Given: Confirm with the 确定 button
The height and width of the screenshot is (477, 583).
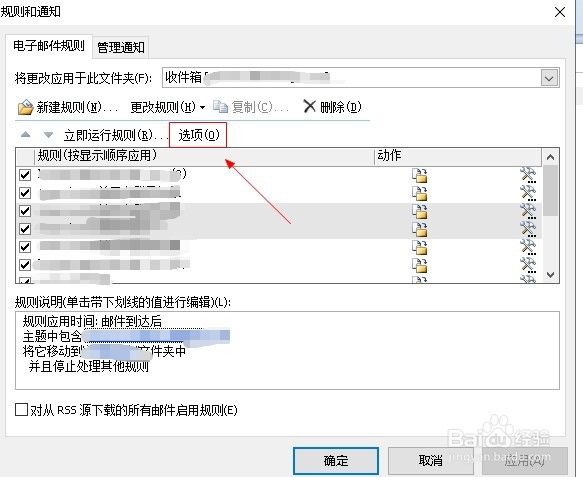Looking at the screenshot, I should [336, 461].
